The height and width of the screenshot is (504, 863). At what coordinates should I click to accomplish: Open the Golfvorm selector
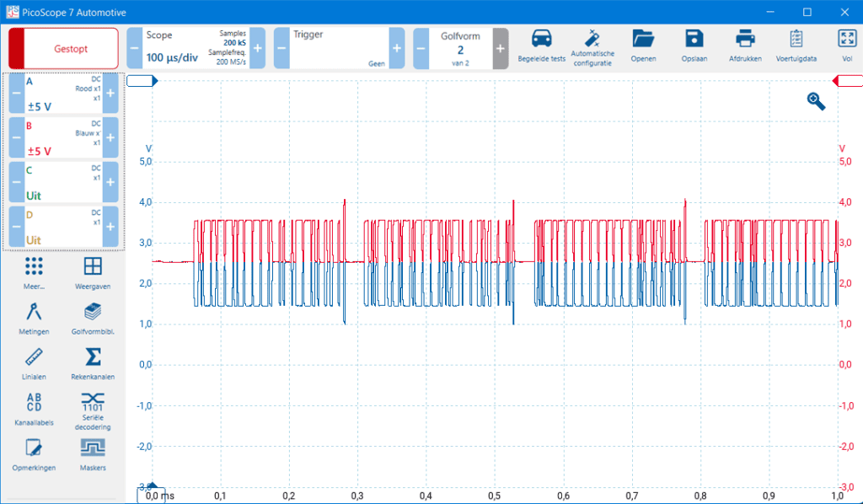pyautogui.click(x=459, y=48)
